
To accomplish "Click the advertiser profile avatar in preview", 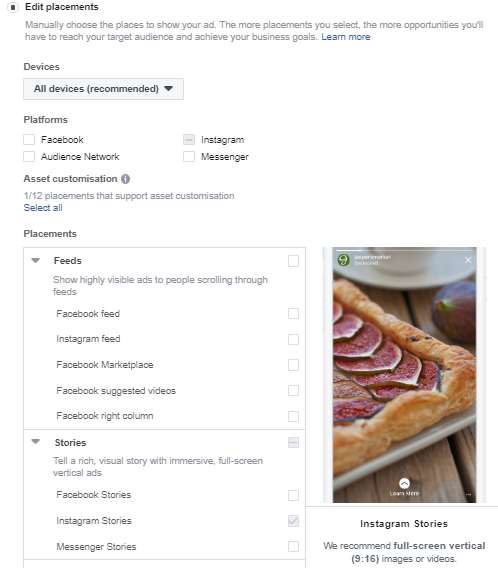I will click(343, 260).
